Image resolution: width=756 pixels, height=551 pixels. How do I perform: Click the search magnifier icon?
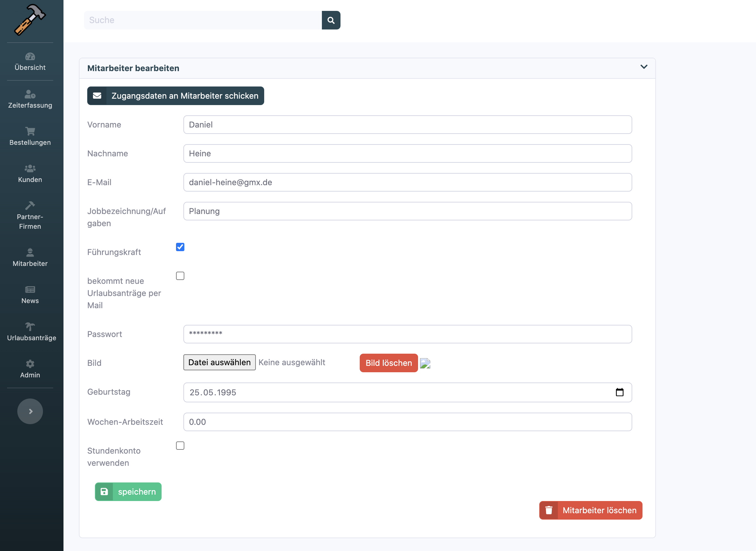pos(331,20)
